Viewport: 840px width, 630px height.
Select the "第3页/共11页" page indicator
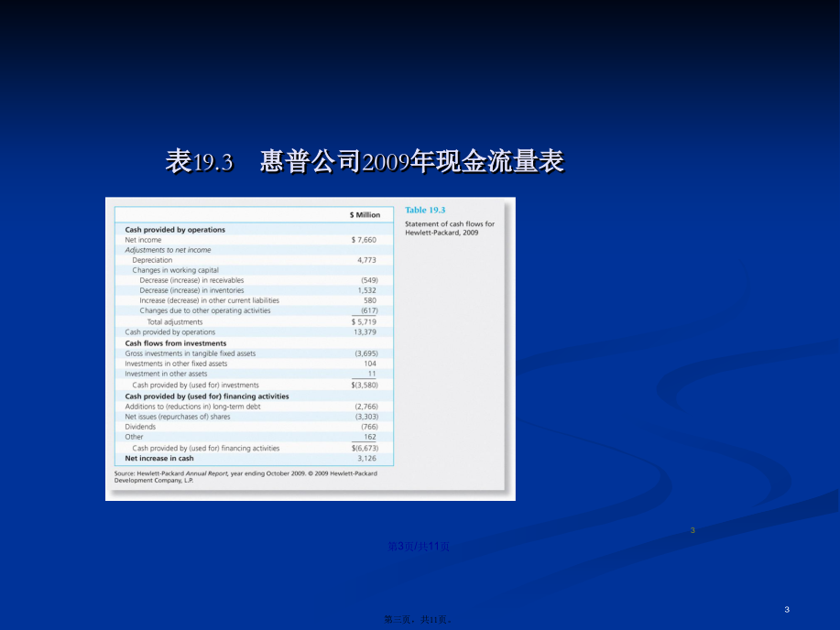tap(419, 547)
